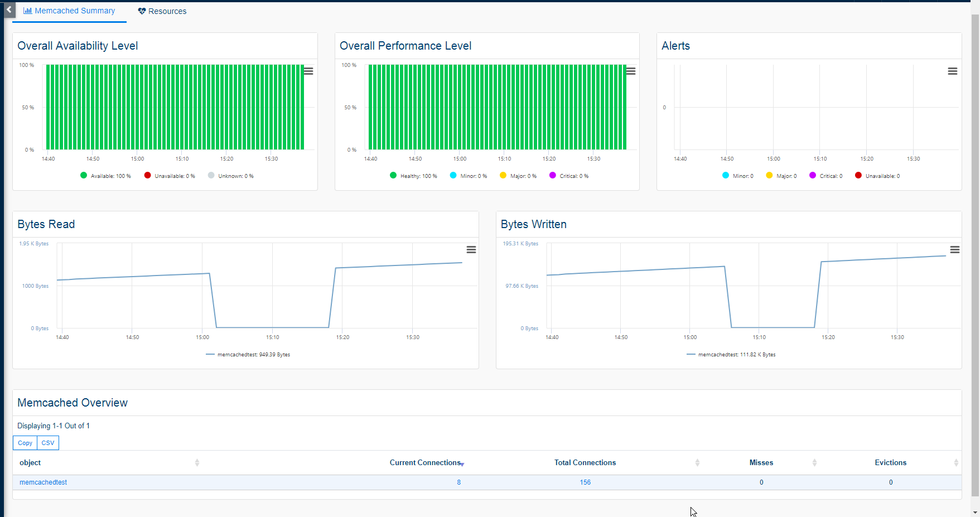
Task: Open Overall Availability Level chart menu
Action: point(308,71)
